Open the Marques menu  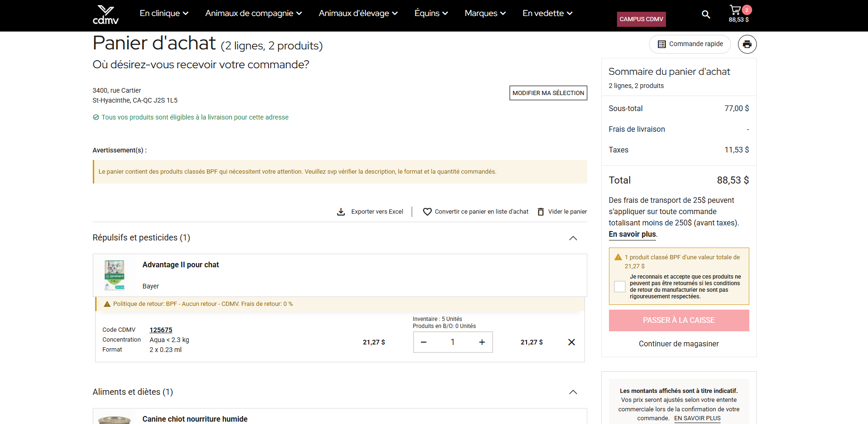click(x=485, y=13)
